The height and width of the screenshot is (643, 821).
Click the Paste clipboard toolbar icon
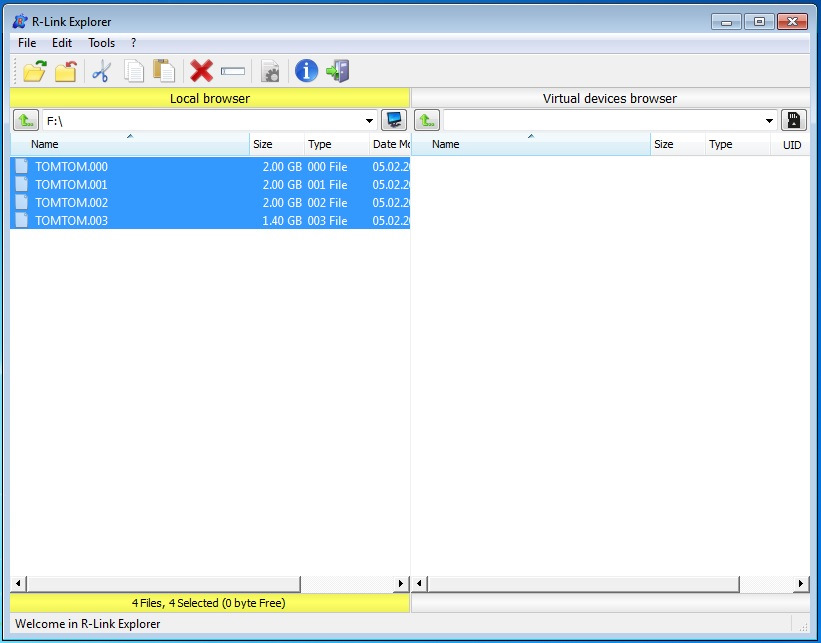tap(164, 71)
